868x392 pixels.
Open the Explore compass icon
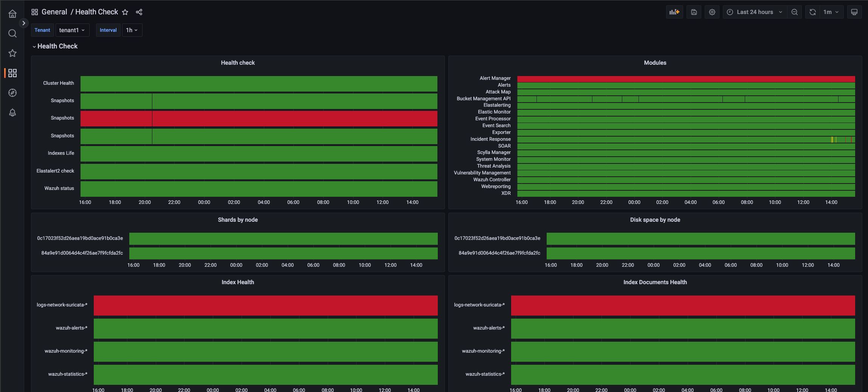click(x=12, y=93)
